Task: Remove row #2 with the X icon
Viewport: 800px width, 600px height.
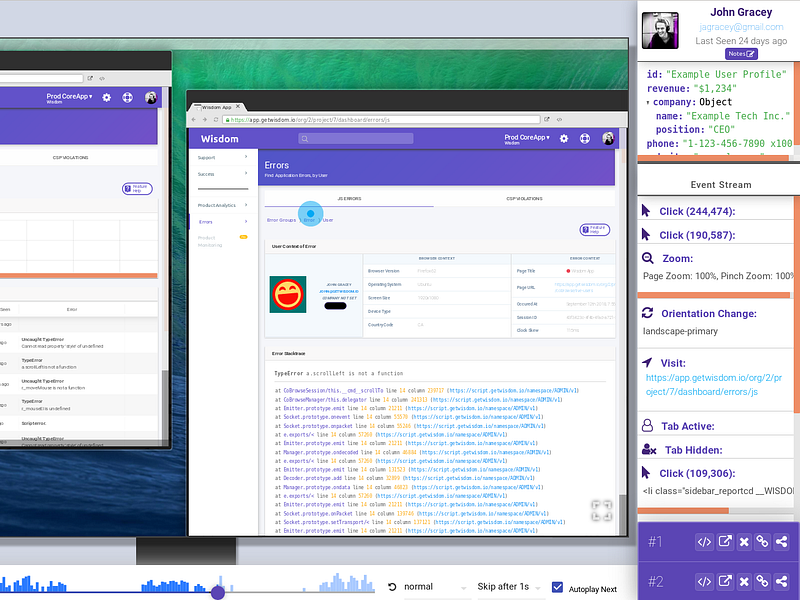Action: [x=744, y=581]
